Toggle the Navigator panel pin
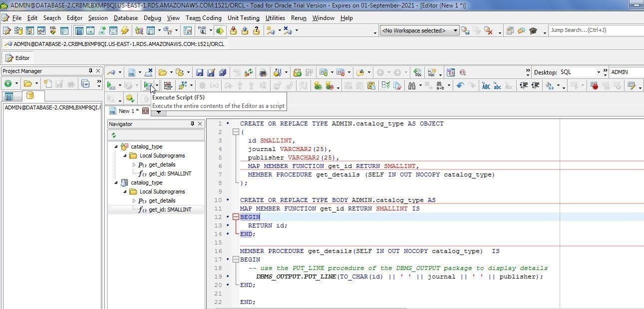The height and width of the screenshot is (309, 644). (x=192, y=123)
